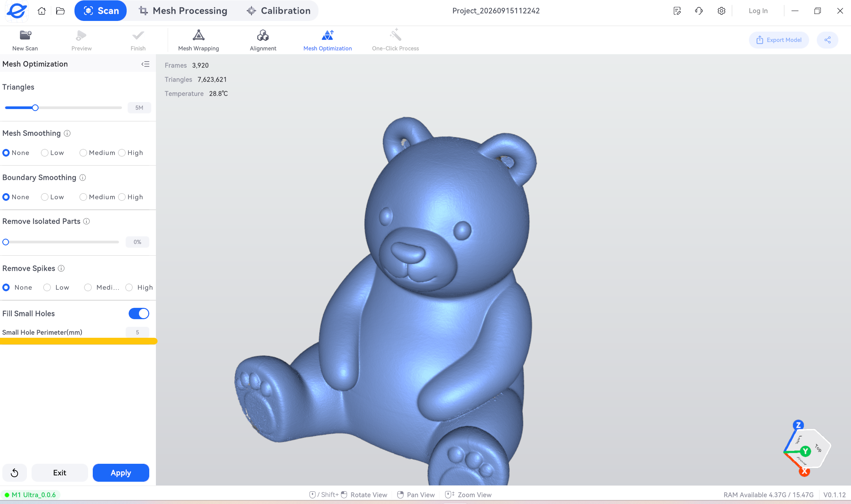The width and height of the screenshot is (851, 504).
Task: Reset parameters with the undo arrow icon
Action: click(14, 472)
